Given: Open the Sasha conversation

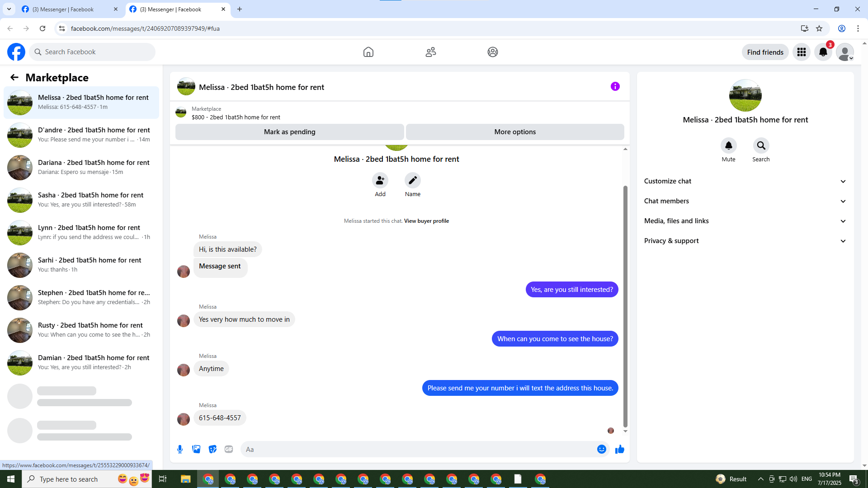Looking at the screenshot, I should pos(81,200).
